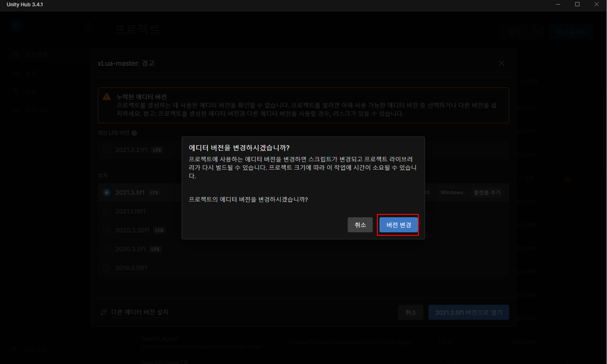Click the warning icon in the project list row
Screen dimensions: 607x364
[x=567, y=178]
